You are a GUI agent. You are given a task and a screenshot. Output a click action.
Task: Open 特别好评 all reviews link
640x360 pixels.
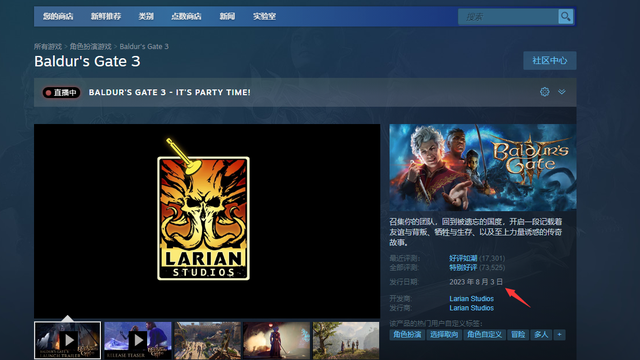click(x=463, y=268)
